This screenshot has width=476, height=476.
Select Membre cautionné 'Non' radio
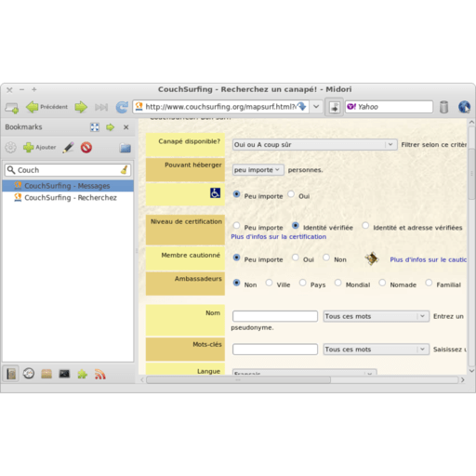(x=326, y=258)
